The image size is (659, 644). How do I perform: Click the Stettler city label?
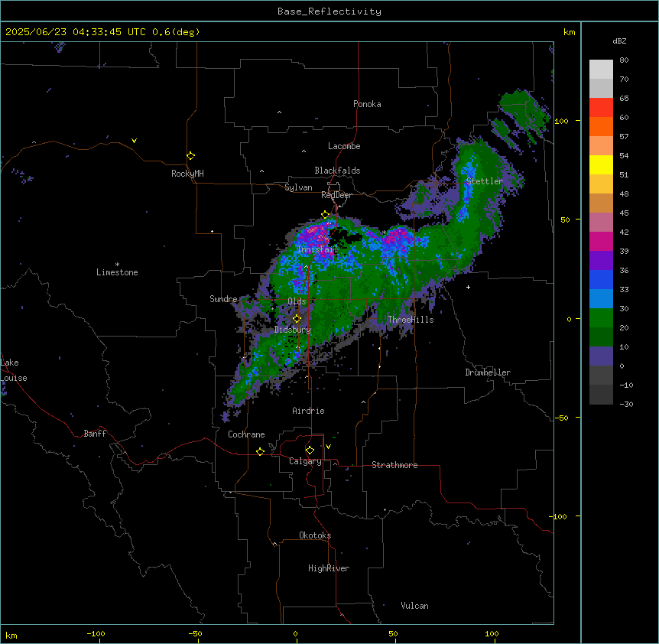pyautogui.click(x=485, y=181)
